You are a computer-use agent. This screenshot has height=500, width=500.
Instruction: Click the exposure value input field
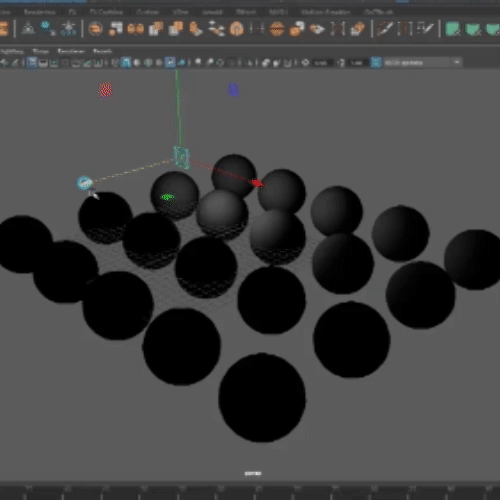click(x=322, y=63)
